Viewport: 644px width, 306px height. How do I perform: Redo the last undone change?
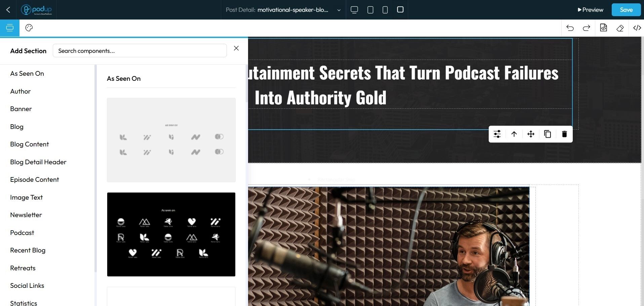587,28
